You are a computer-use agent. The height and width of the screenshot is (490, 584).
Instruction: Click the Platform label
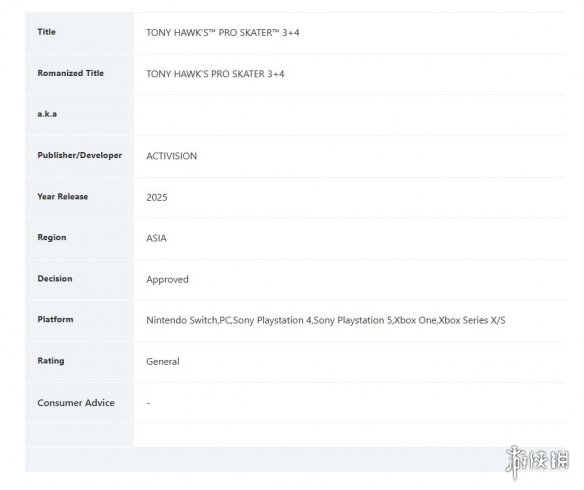[x=55, y=319]
